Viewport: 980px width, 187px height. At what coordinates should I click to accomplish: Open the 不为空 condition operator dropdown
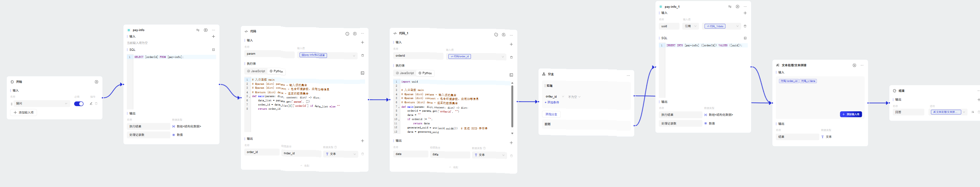click(575, 97)
